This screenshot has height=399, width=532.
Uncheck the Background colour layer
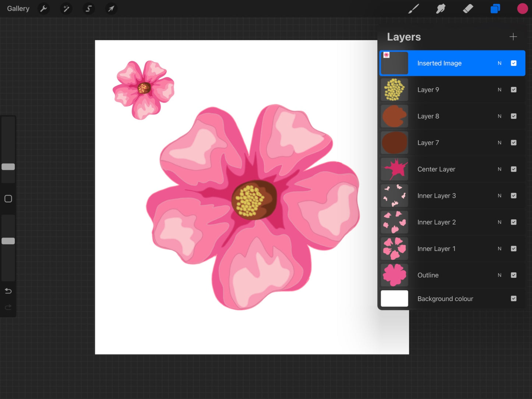point(514,298)
